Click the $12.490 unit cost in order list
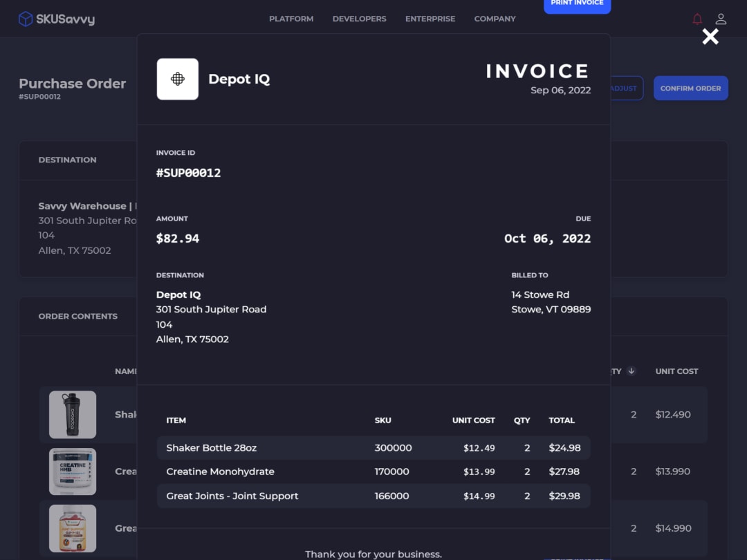This screenshot has width=747, height=560. [x=673, y=414]
